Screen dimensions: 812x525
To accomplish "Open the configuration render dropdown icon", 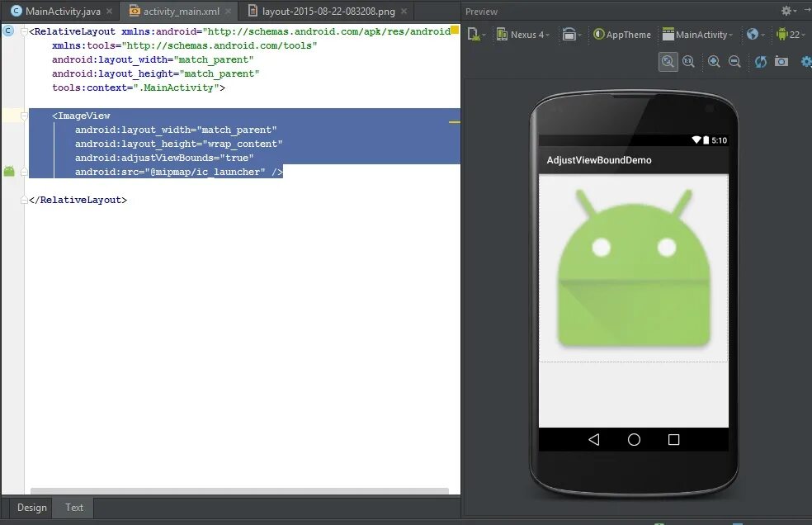I will [x=476, y=35].
